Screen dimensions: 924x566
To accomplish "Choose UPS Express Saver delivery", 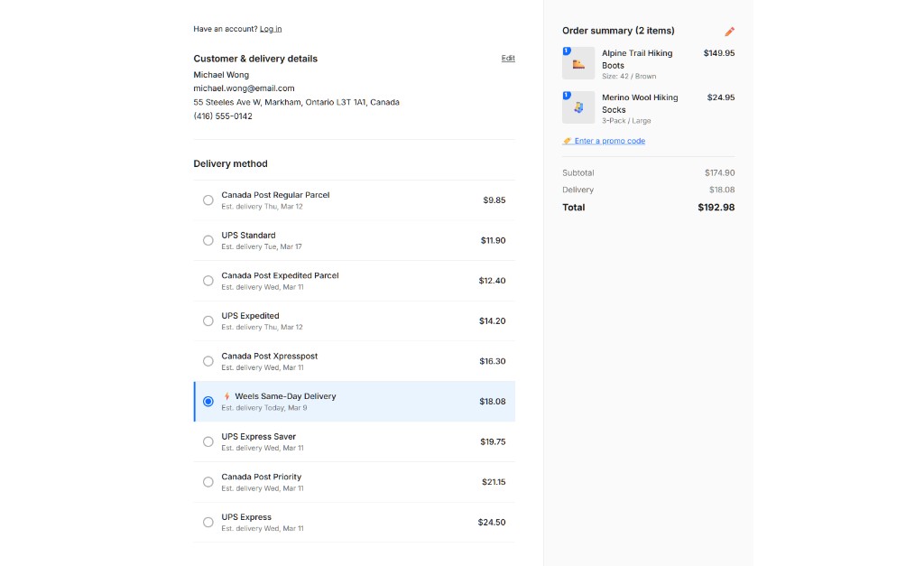I will tap(208, 441).
